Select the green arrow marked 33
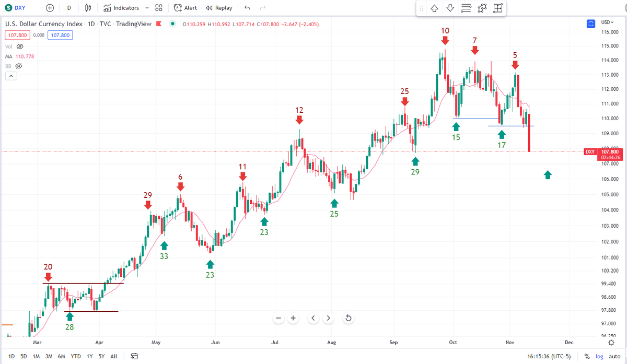 pos(164,245)
